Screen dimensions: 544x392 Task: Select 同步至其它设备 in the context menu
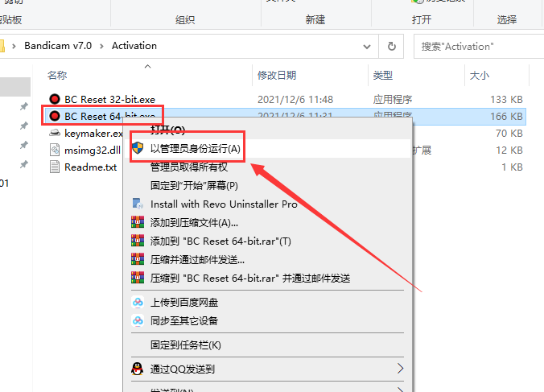tap(184, 320)
